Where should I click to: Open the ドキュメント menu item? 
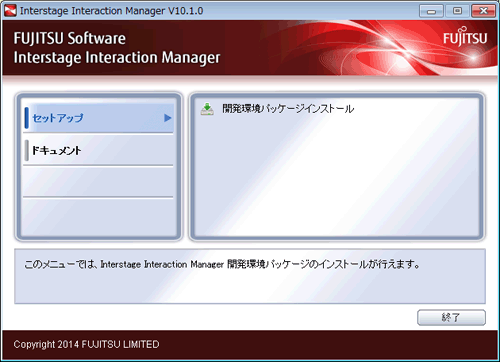coord(99,150)
